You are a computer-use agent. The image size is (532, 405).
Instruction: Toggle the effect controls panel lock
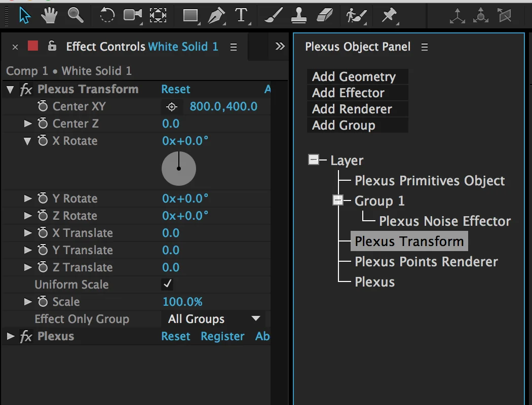(x=52, y=47)
